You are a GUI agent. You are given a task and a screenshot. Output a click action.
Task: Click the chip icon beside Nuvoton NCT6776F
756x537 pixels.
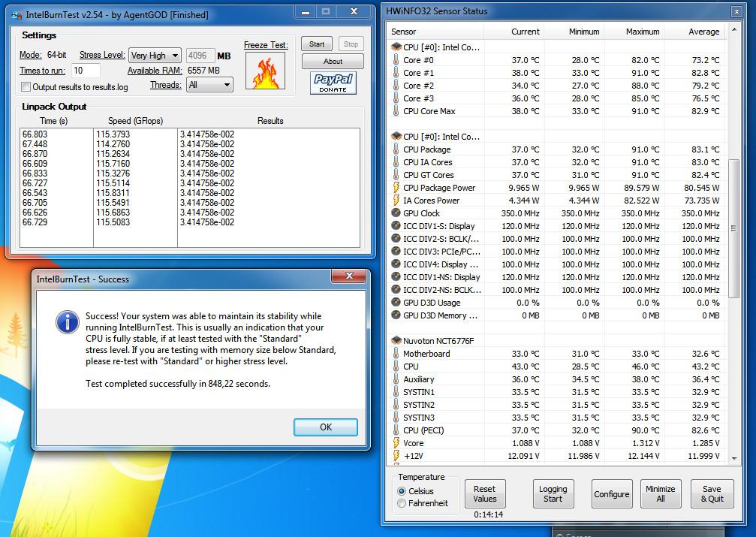[x=396, y=341]
